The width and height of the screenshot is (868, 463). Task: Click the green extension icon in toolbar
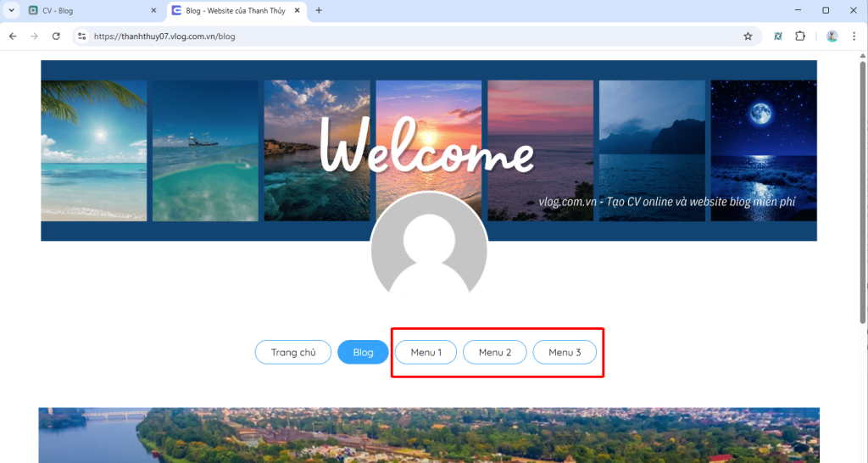[778, 36]
